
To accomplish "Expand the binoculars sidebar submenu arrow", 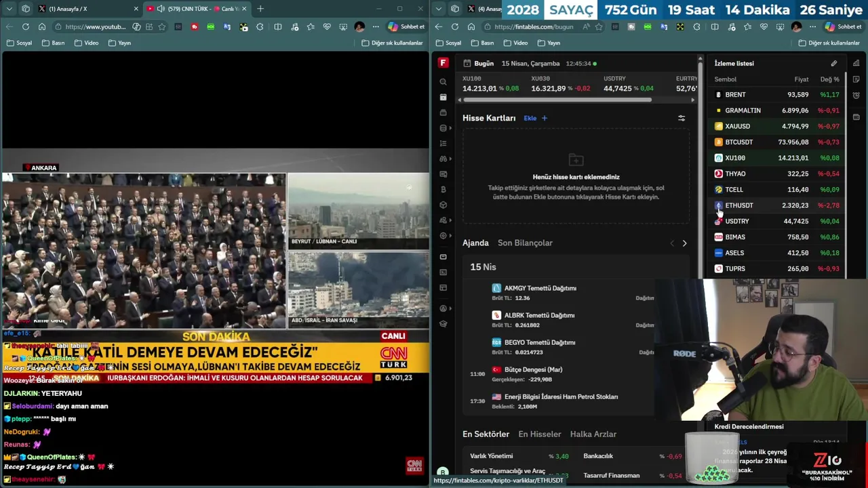I will pyautogui.click(x=450, y=159).
